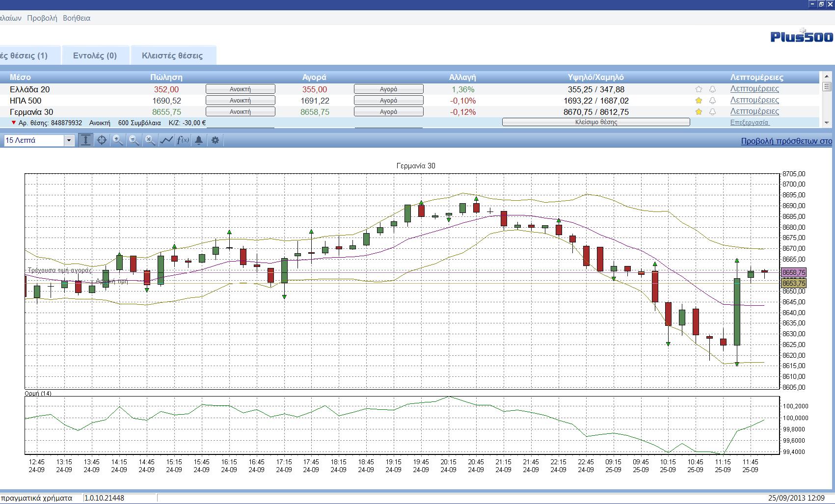This screenshot has height=504, width=835.
Task: Click the instruments list scrollbar thumb
Action: click(827, 86)
